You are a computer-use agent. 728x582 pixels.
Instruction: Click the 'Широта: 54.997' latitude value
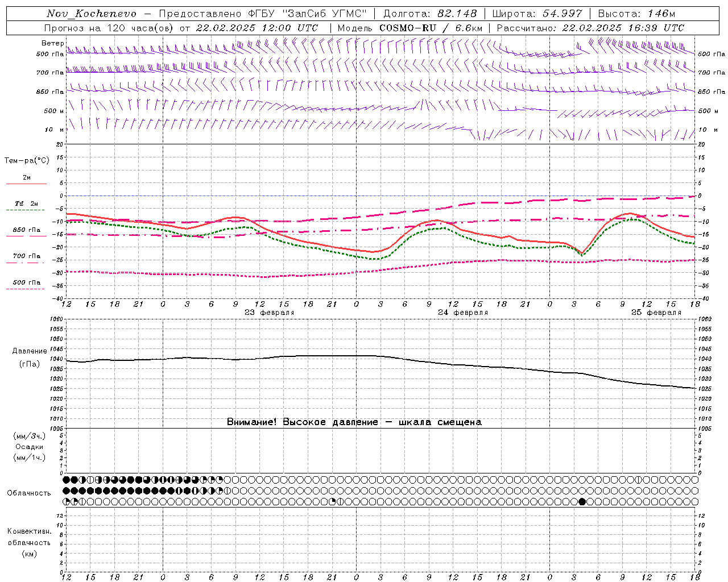tap(537, 14)
